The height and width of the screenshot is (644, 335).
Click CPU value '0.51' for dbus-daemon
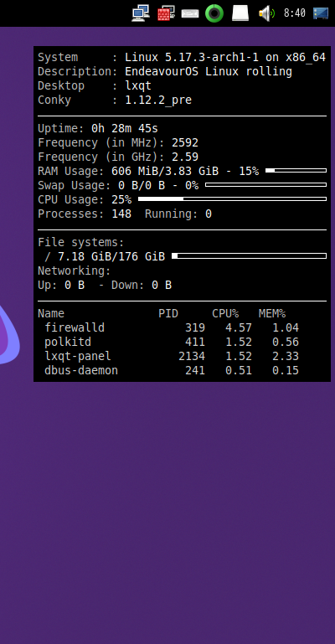[239, 371]
